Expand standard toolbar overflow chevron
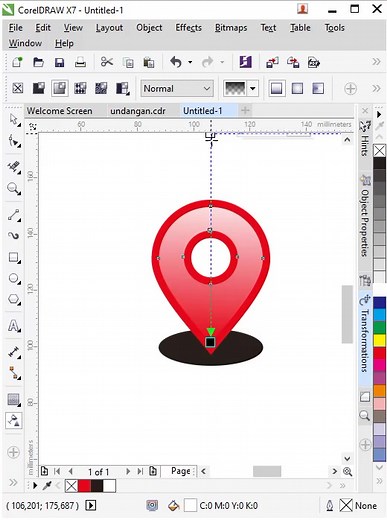This screenshot has height=520, width=387. click(x=376, y=62)
